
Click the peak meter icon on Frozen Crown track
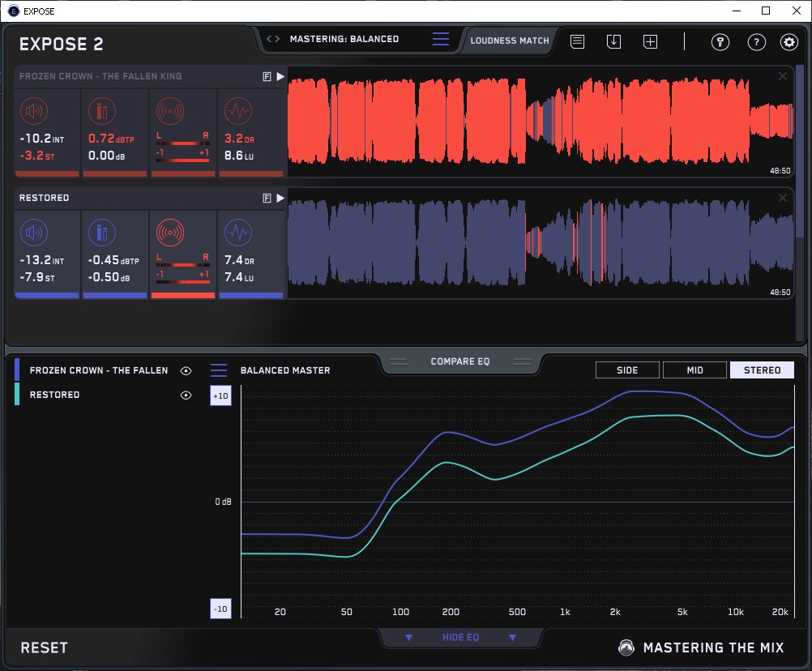tap(100, 112)
